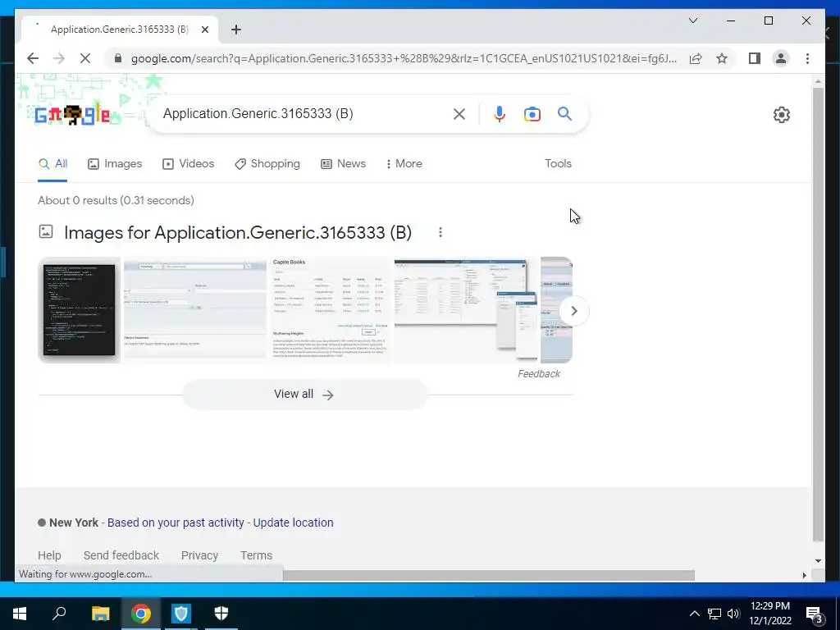Switch to Shopping results tab
This screenshot has height=630, width=840.
pos(267,164)
